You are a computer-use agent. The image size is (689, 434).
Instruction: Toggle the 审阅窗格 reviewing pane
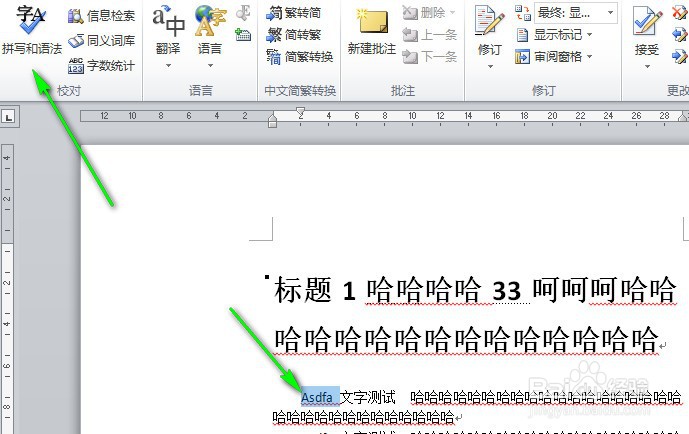click(548, 57)
